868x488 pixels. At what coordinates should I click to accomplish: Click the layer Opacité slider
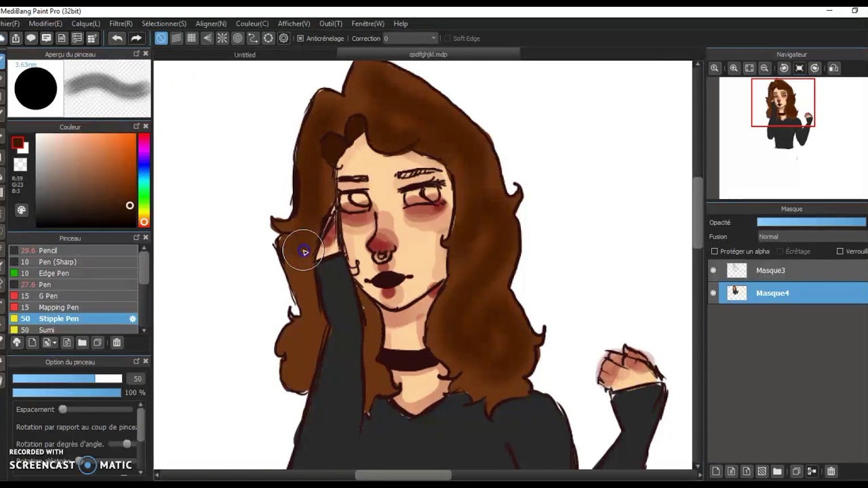(x=812, y=222)
